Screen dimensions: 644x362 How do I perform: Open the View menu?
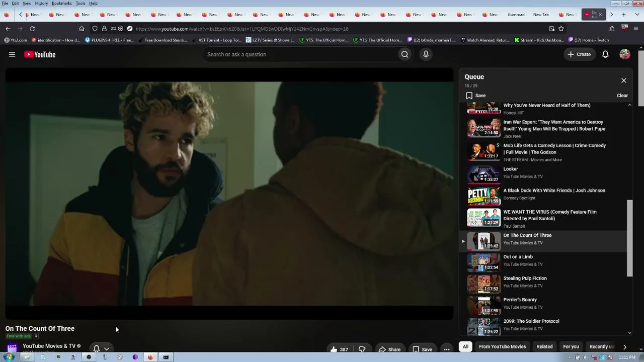27,4
